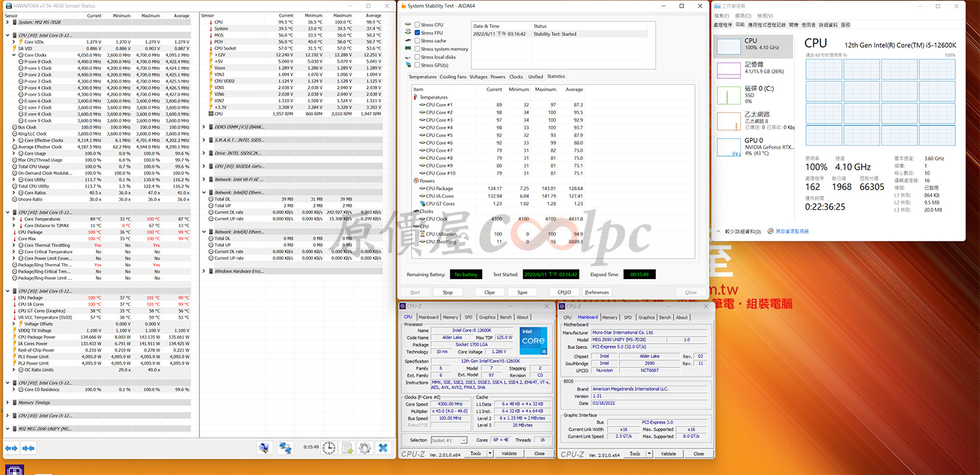
Task: Click HWiNFO collapse columns inward-arrows icon
Action: point(28,448)
